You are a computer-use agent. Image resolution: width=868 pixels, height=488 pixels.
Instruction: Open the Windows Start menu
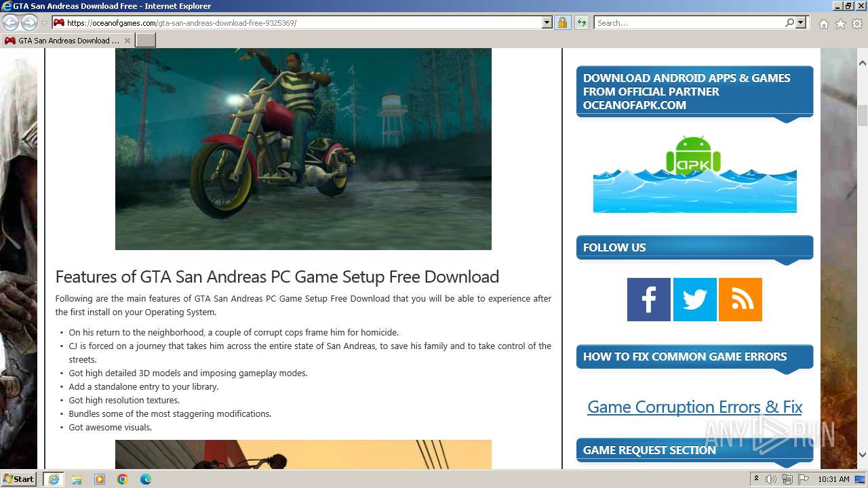(x=18, y=479)
